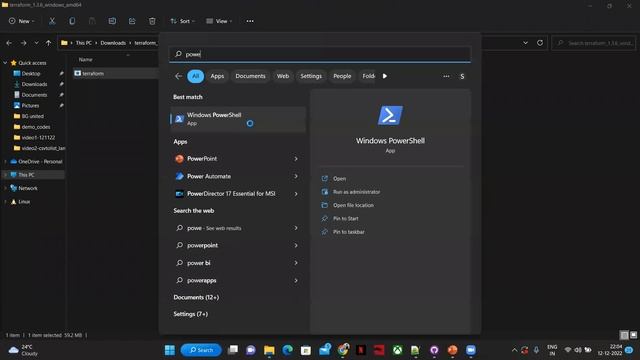Click the S account avatar in search
Image resolution: width=640 pixels, height=360 pixels.
pos(462,76)
